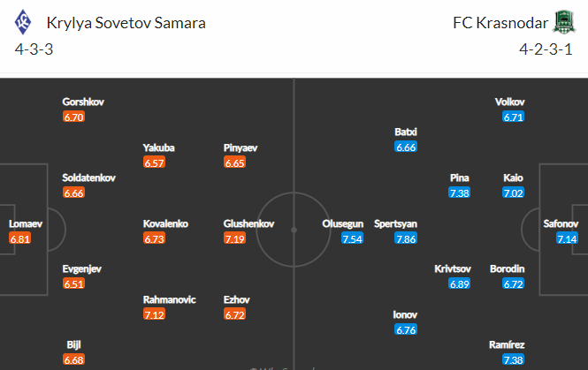The height and width of the screenshot is (370, 588).
Task: Select player Kovalenko
Action: (x=165, y=224)
